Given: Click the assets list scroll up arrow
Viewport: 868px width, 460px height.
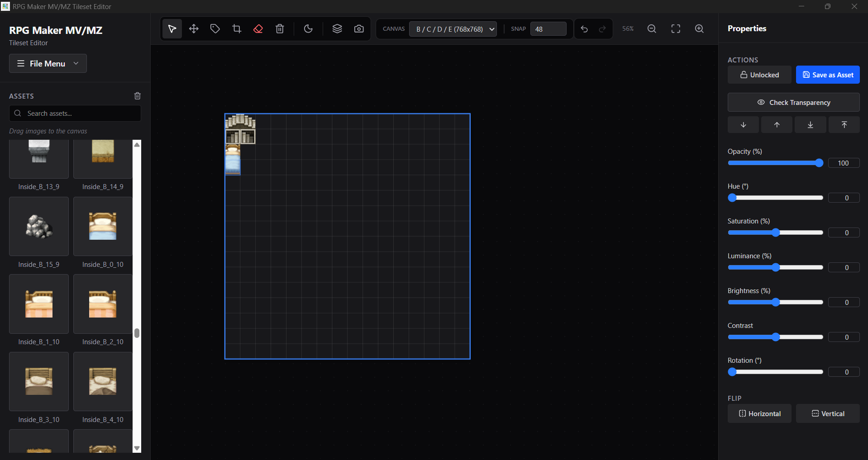Looking at the screenshot, I should [x=137, y=145].
